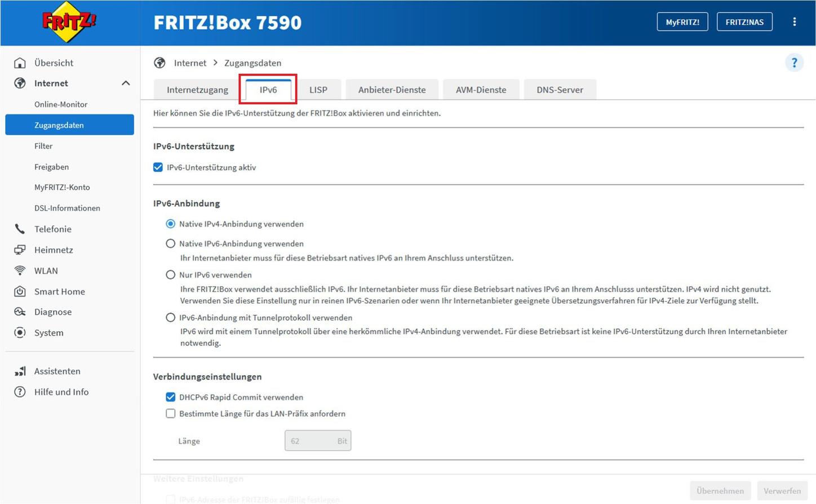This screenshot has width=816, height=504.
Task: Open the Diagnose stethoscope icon
Action: 20,311
